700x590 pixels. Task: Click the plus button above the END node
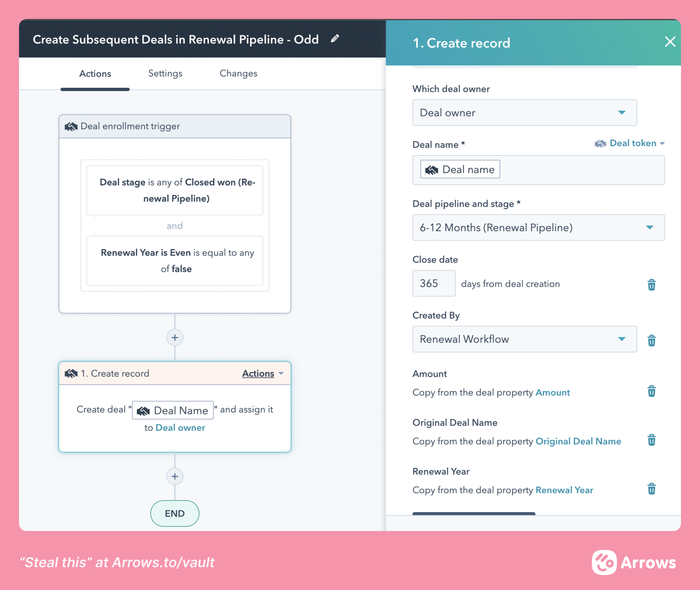click(175, 476)
